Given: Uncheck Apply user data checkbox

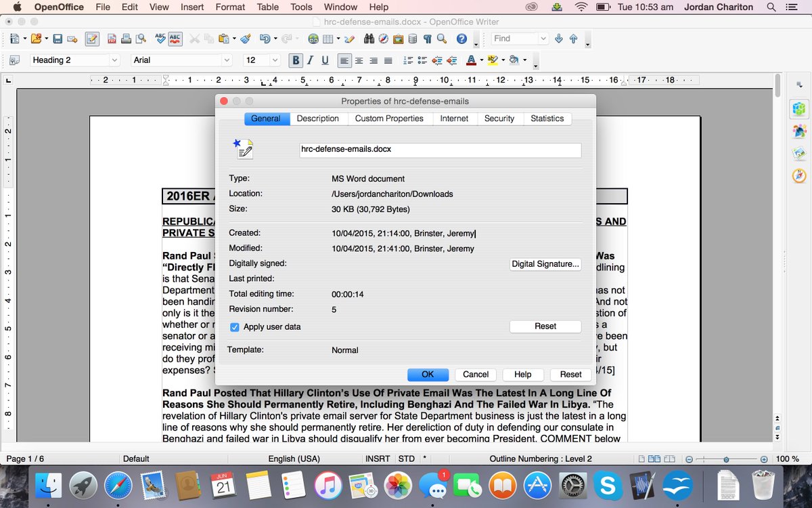Looking at the screenshot, I should point(235,327).
